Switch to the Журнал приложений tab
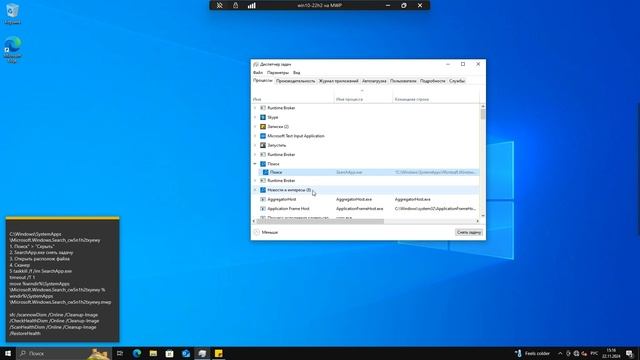The image size is (640, 360). tap(338, 81)
